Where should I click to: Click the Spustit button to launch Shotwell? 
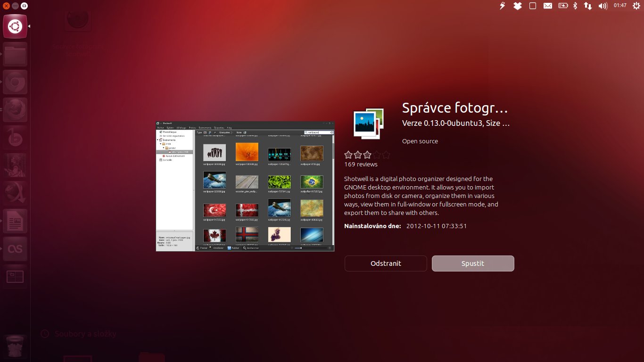tap(473, 263)
